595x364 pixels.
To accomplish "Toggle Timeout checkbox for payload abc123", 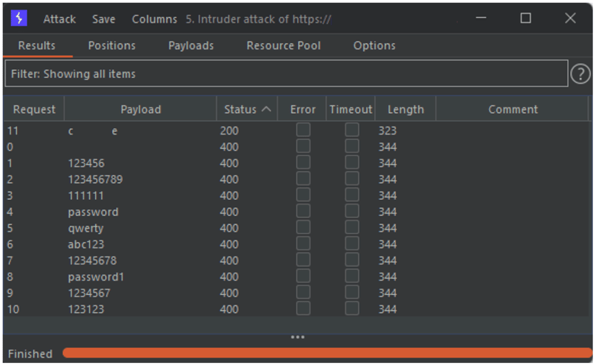I will [352, 243].
